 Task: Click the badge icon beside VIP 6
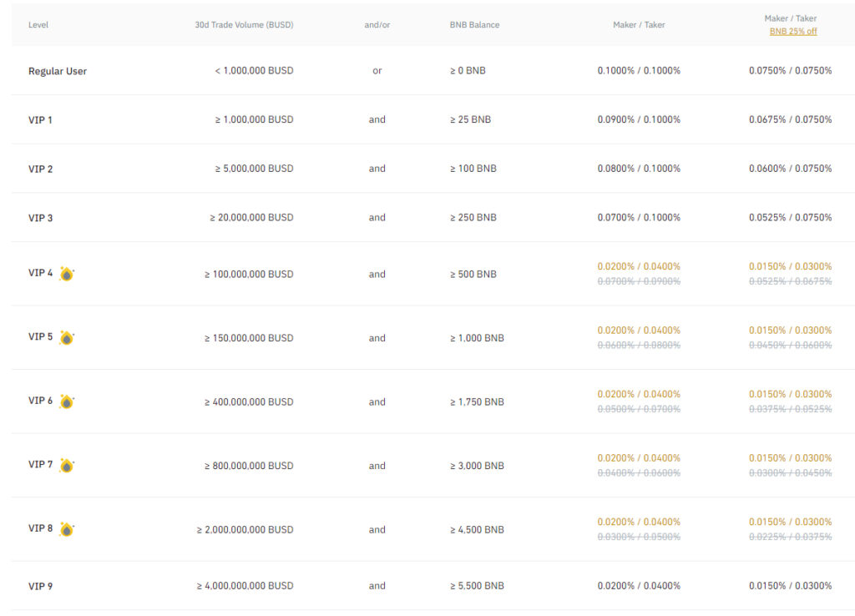pos(67,401)
